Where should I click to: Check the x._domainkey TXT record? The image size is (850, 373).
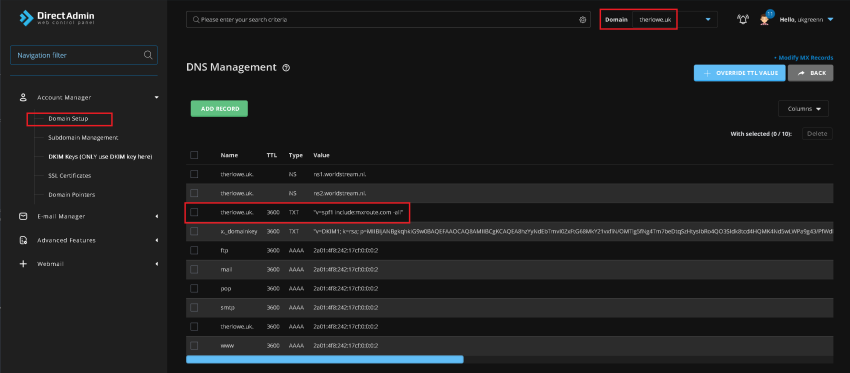(194, 231)
